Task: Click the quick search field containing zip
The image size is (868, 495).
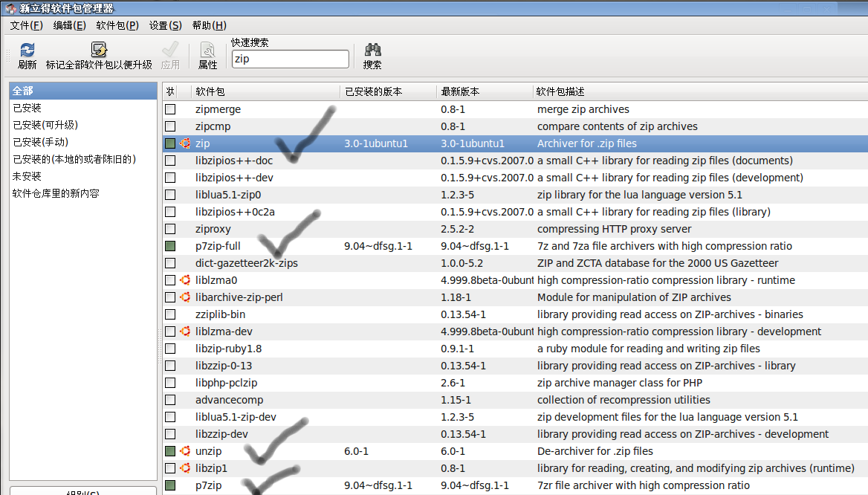Action: (290, 59)
